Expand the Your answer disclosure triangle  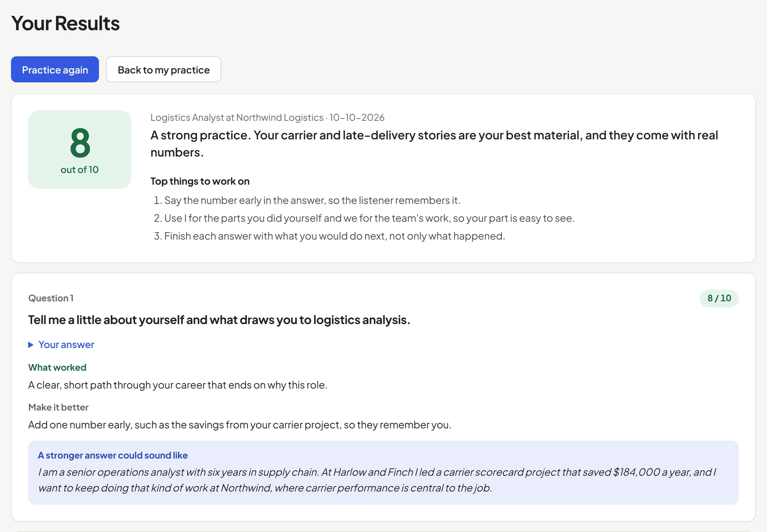31,345
